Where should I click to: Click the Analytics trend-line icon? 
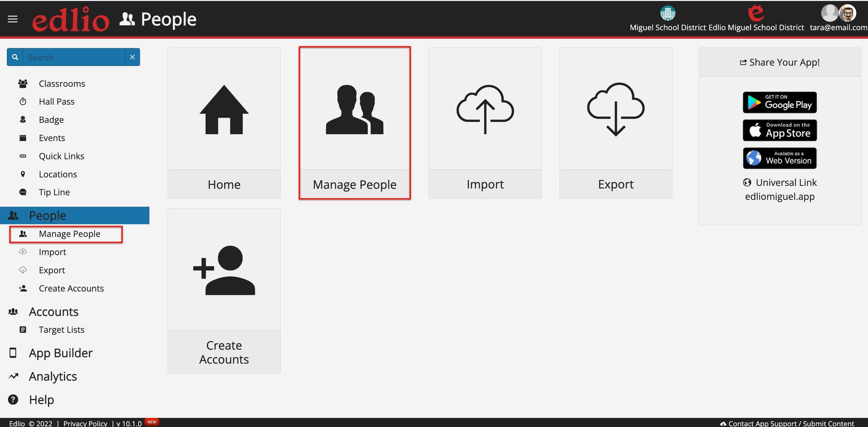[14, 376]
